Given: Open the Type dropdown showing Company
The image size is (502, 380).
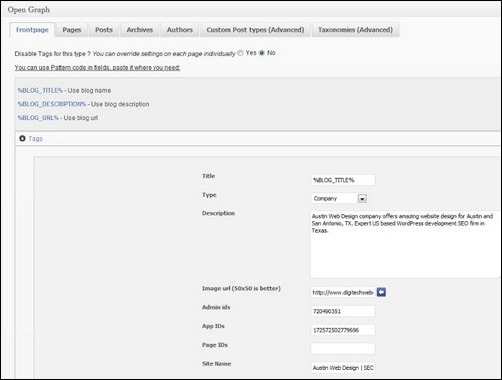Looking at the screenshot, I should tap(339, 198).
